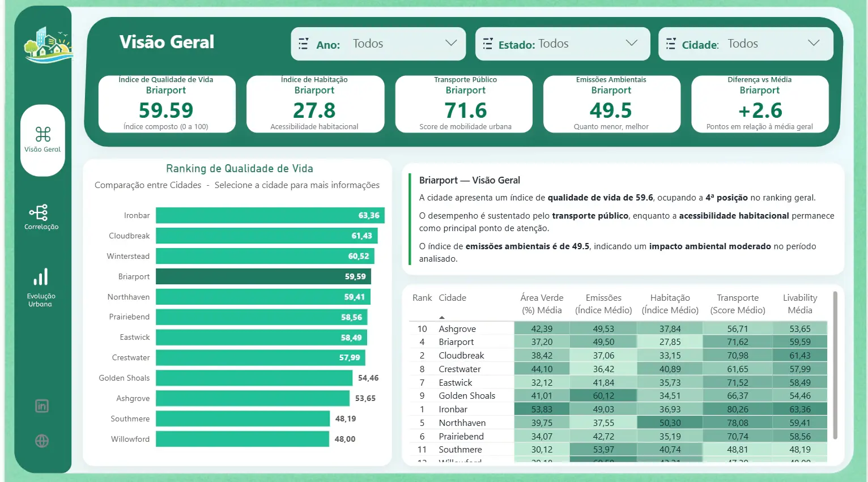Click the Ashgrove bar in the ranking chart

(253, 398)
